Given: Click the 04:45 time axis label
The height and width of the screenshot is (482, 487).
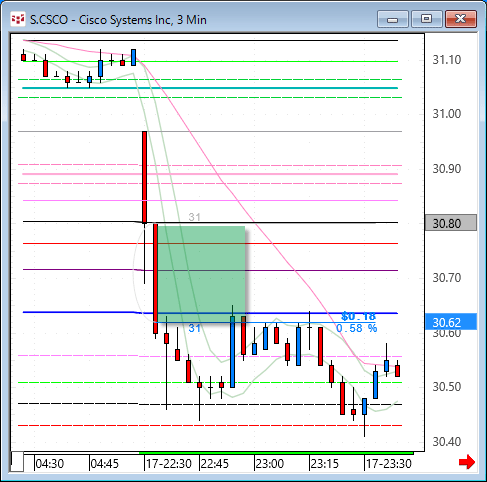Looking at the screenshot, I should point(105,463).
